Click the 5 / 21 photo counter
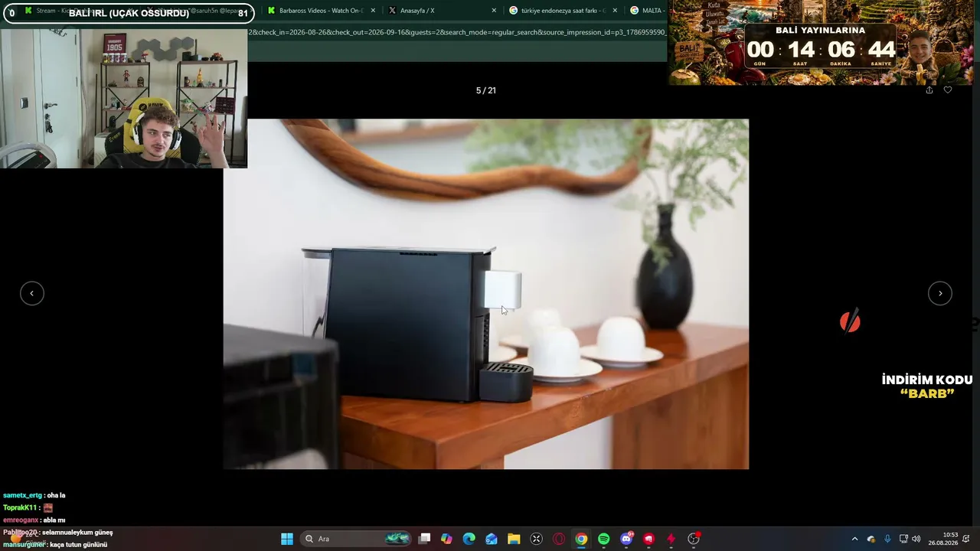The height and width of the screenshot is (551, 980). point(486,90)
